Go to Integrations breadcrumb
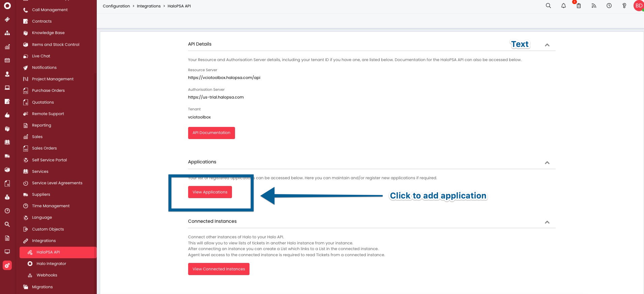 [149, 6]
